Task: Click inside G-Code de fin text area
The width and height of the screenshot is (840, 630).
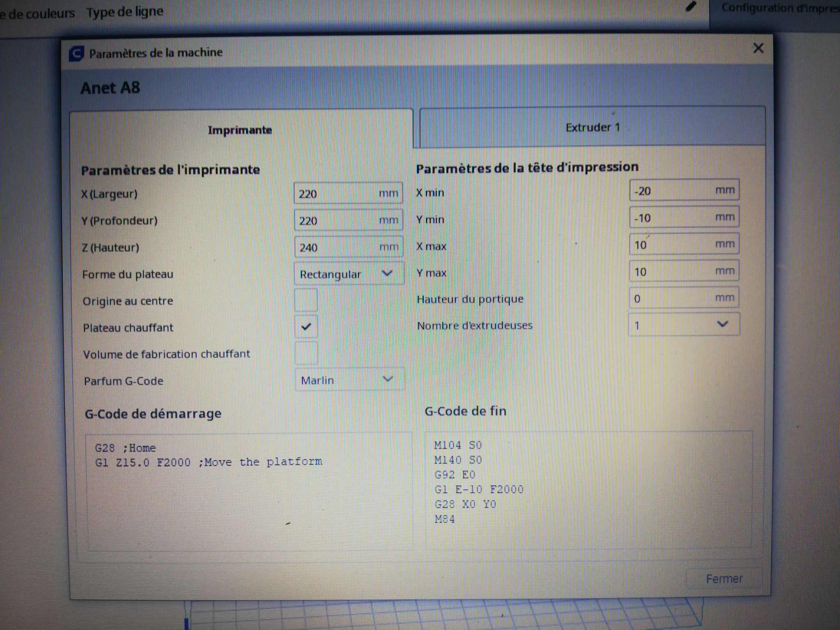Action: coord(589,490)
